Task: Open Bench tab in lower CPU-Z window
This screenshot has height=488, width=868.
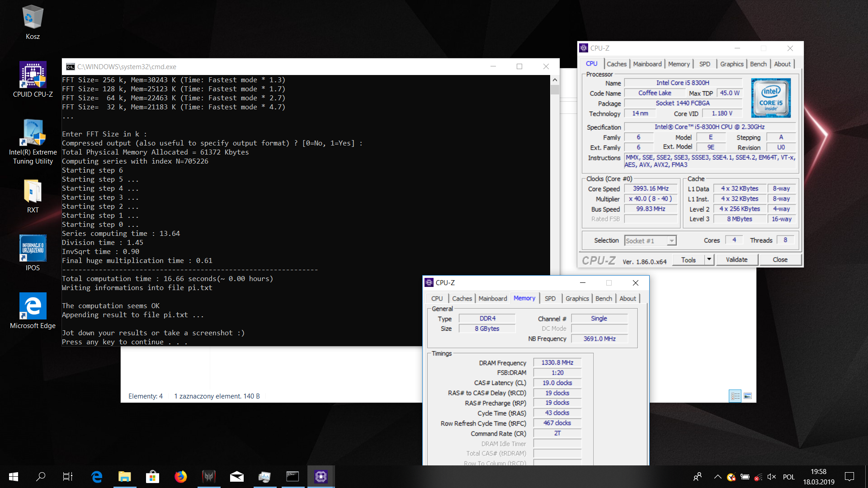Action: tap(604, 299)
